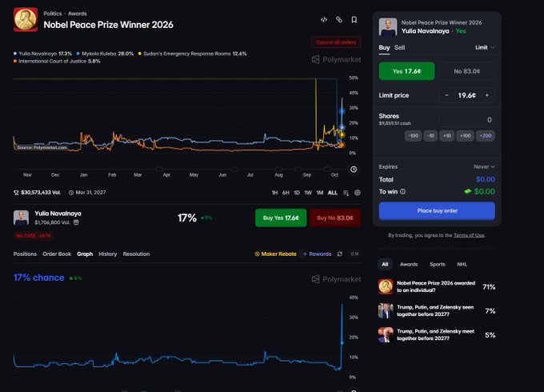Click the 0.1¢ order book spacing box
Viewport: 544px width, 392px height.
354,254
